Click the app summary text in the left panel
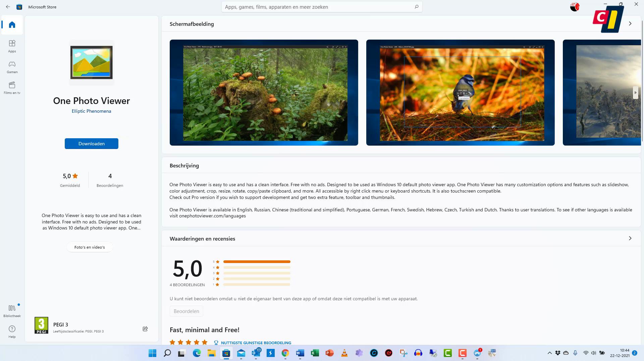The image size is (644, 361). tap(92, 222)
